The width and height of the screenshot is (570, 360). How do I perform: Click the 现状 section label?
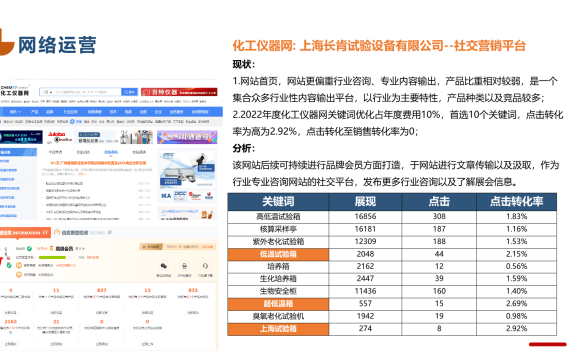[x=244, y=65]
